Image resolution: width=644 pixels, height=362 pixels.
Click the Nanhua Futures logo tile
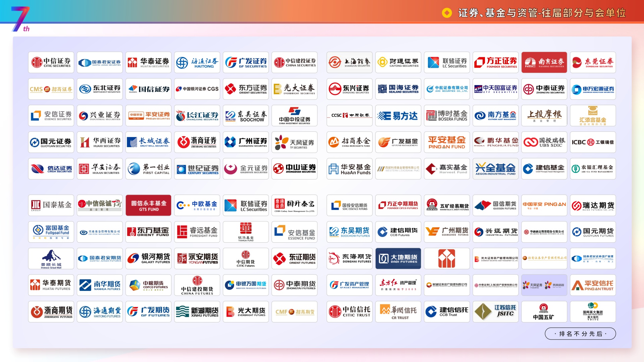(x=100, y=285)
